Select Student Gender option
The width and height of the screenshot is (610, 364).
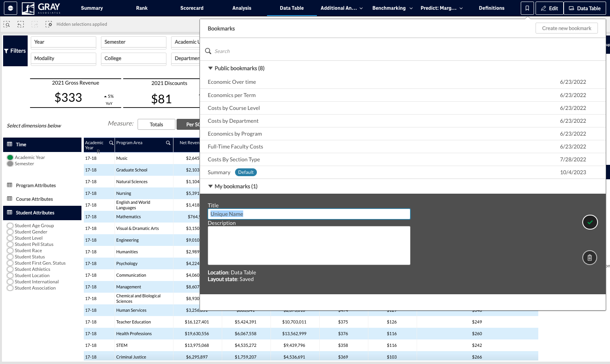(x=10, y=232)
